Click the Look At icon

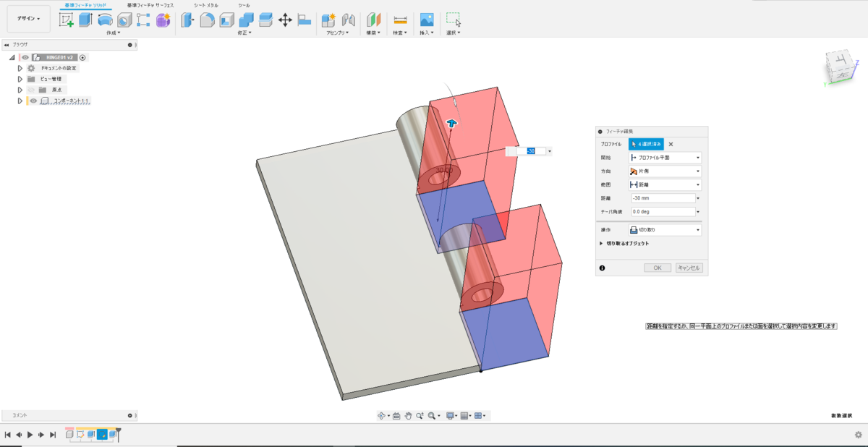(x=396, y=416)
